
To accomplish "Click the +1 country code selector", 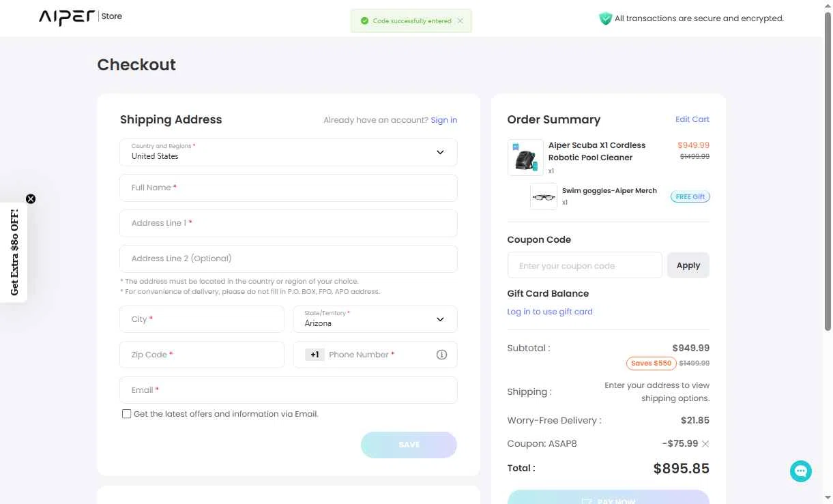I will click(315, 355).
